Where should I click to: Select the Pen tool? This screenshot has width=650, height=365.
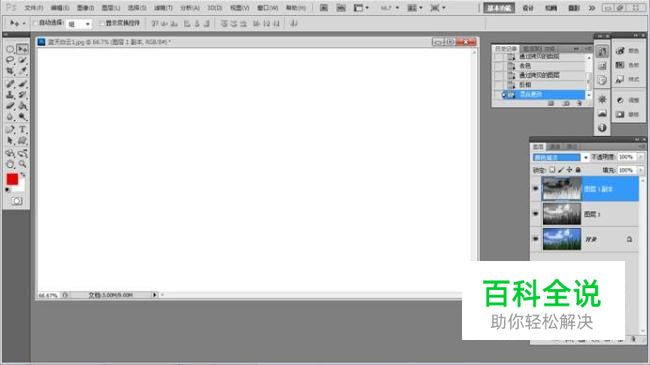pyautogui.click(x=10, y=129)
